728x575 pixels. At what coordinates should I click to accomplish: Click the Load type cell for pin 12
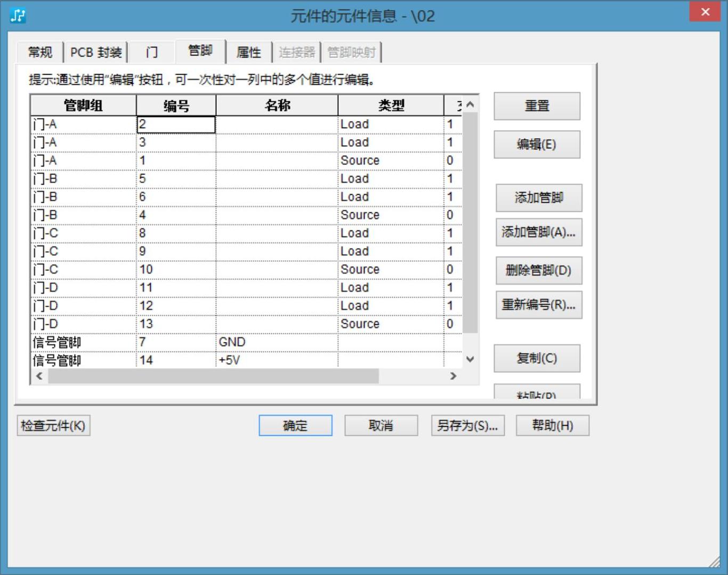tap(391, 306)
